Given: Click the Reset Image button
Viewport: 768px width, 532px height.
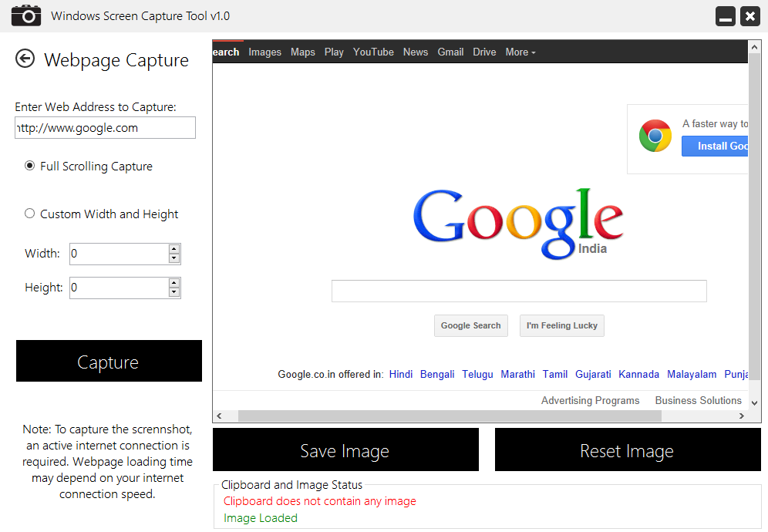Looking at the screenshot, I should pos(628,450).
